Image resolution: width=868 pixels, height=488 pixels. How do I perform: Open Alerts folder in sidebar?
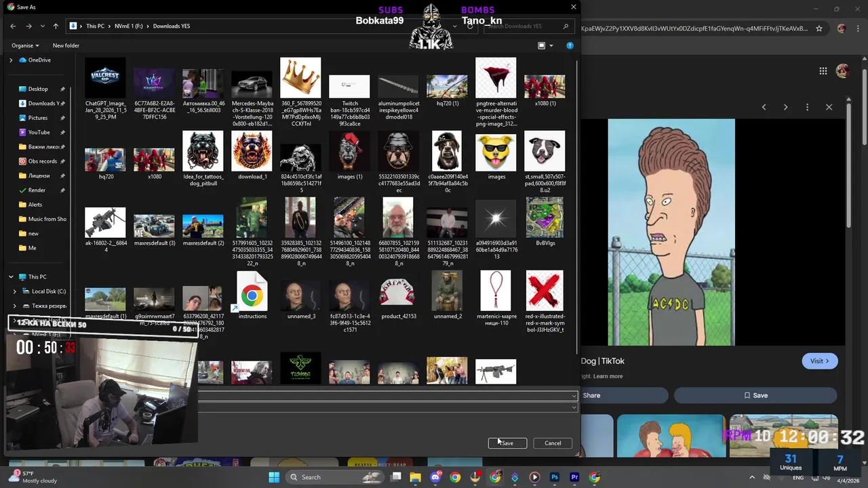[x=35, y=205]
